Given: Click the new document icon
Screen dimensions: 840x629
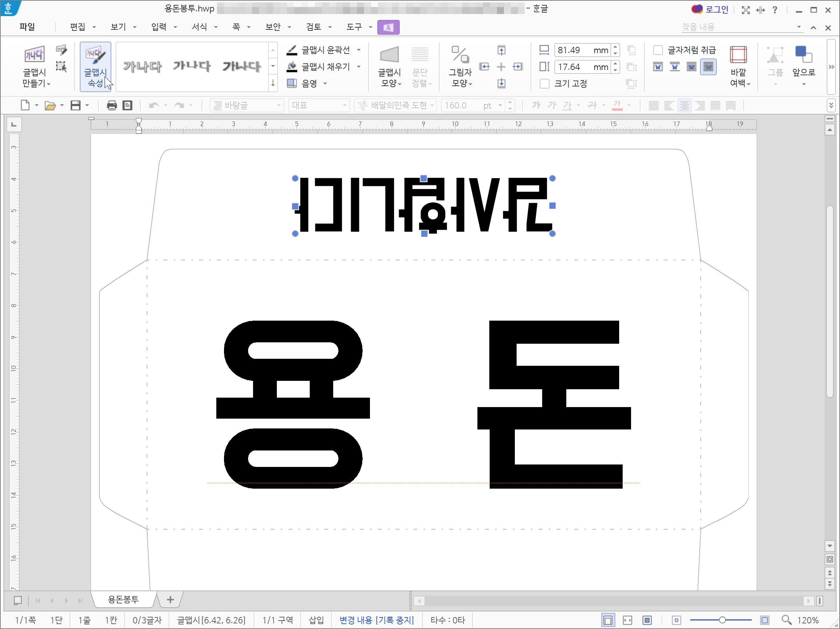Looking at the screenshot, I should pyautogui.click(x=25, y=105).
